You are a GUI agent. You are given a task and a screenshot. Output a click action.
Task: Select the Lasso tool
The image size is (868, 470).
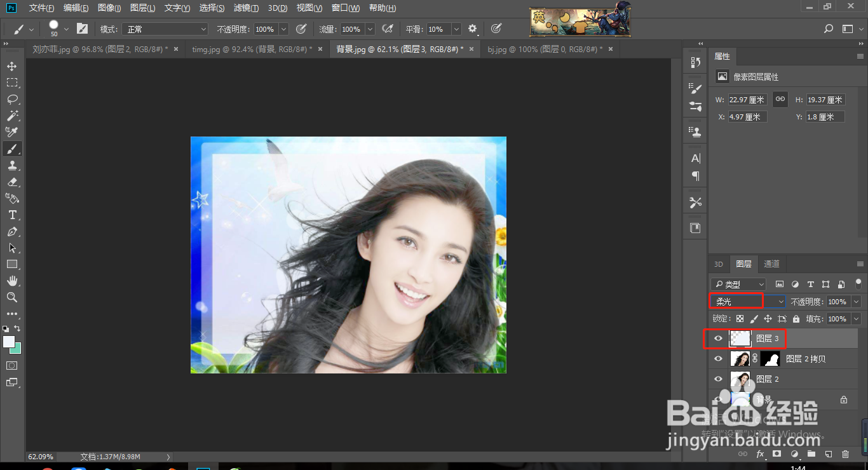pyautogui.click(x=12, y=99)
